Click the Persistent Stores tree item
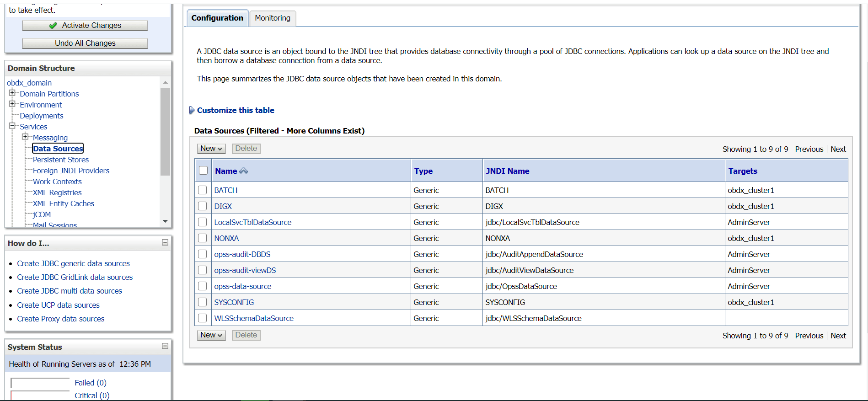Image resolution: width=868 pixels, height=401 pixels. (61, 160)
